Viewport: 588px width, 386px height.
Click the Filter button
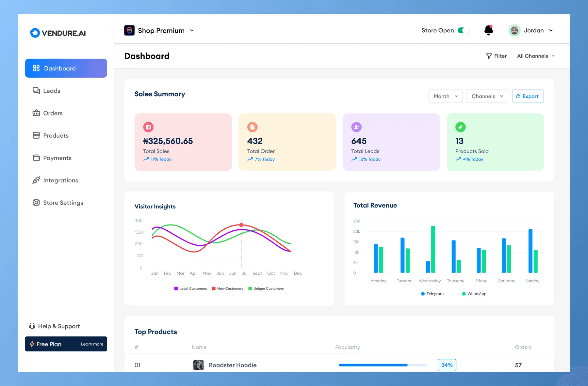pos(496,56)
